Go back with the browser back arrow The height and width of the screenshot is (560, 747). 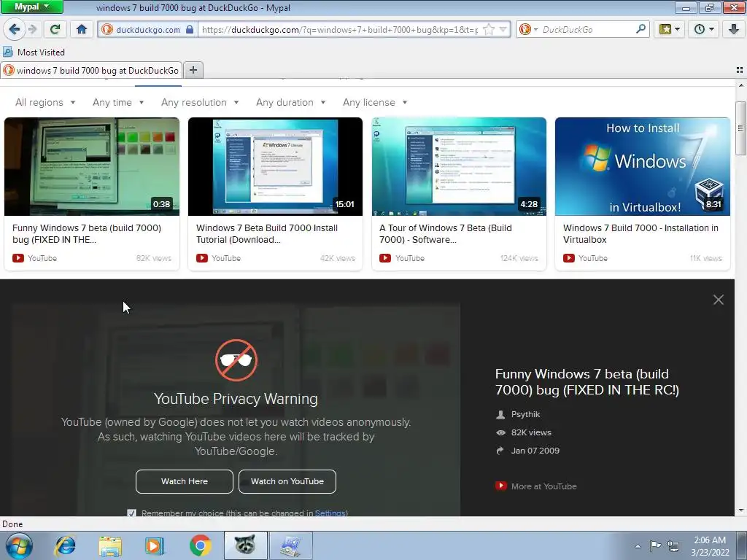pos(14,29)
